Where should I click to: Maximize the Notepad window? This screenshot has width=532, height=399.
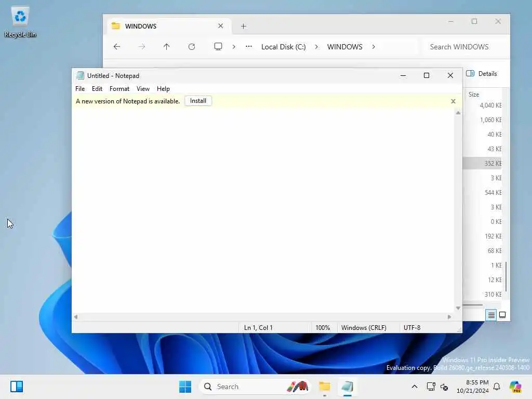pos(427,75)
